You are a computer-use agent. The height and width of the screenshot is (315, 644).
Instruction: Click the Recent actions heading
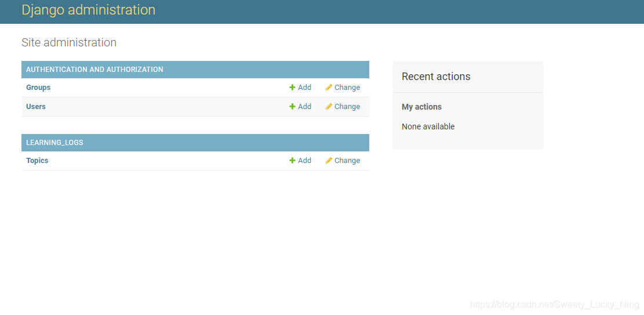(x=436, y=77)
